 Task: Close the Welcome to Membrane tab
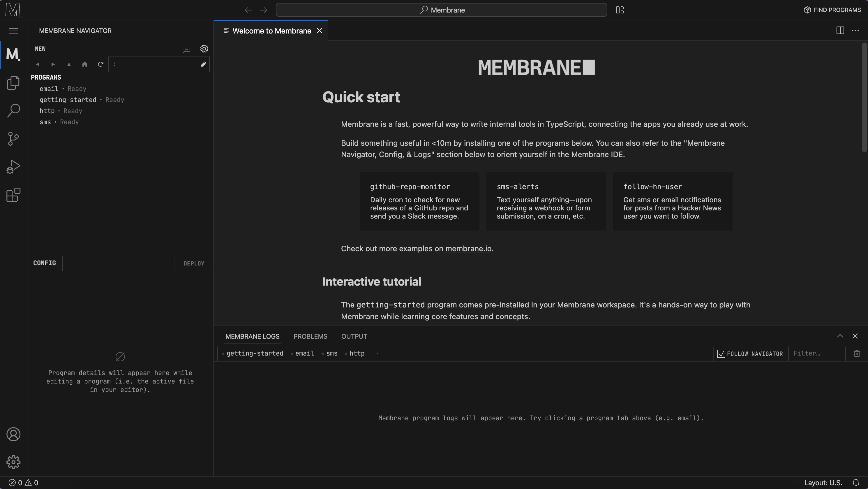[x=320, y=31]
